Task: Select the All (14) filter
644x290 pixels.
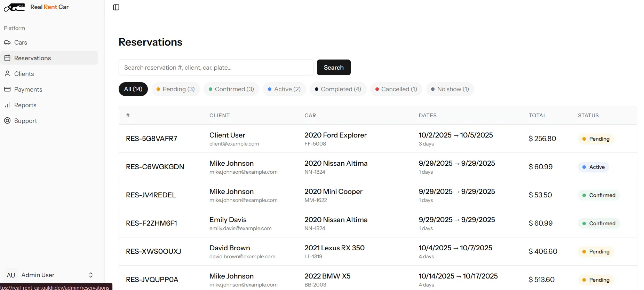Action: (133, 89)
